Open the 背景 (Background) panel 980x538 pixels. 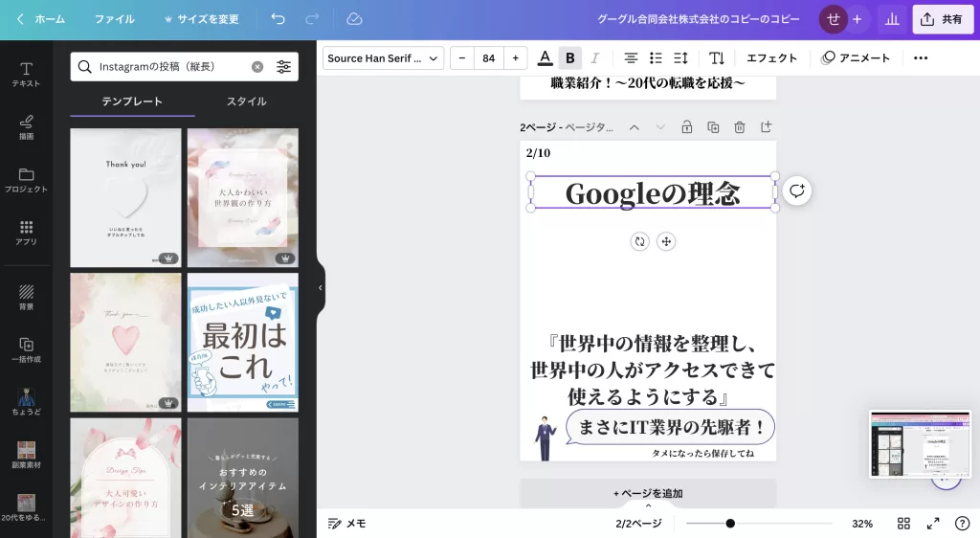[x=26, y=298]
